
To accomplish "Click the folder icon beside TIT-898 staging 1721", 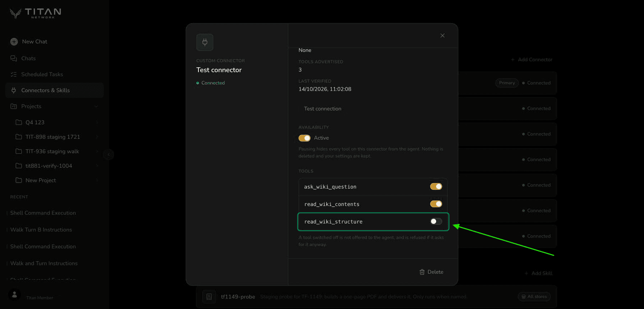I will pyautogui.click(x=18, y=137).
